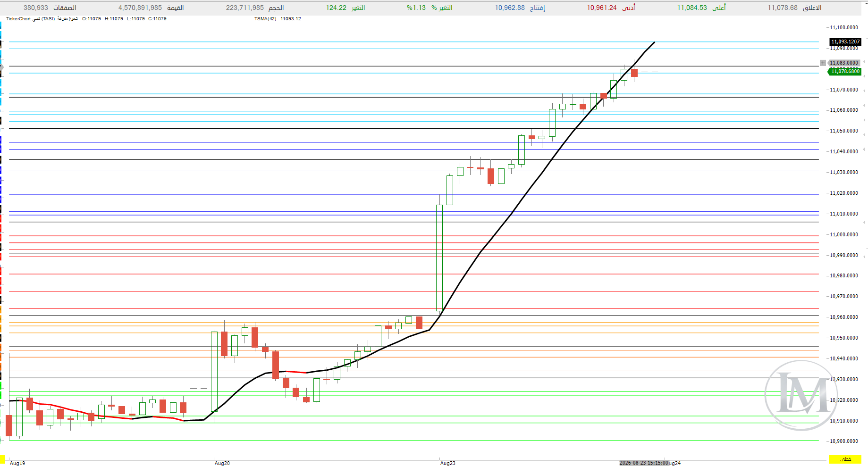Click the O:11079 open value
This screenshot has height=466, width=868.
click(x=92, y=19)
